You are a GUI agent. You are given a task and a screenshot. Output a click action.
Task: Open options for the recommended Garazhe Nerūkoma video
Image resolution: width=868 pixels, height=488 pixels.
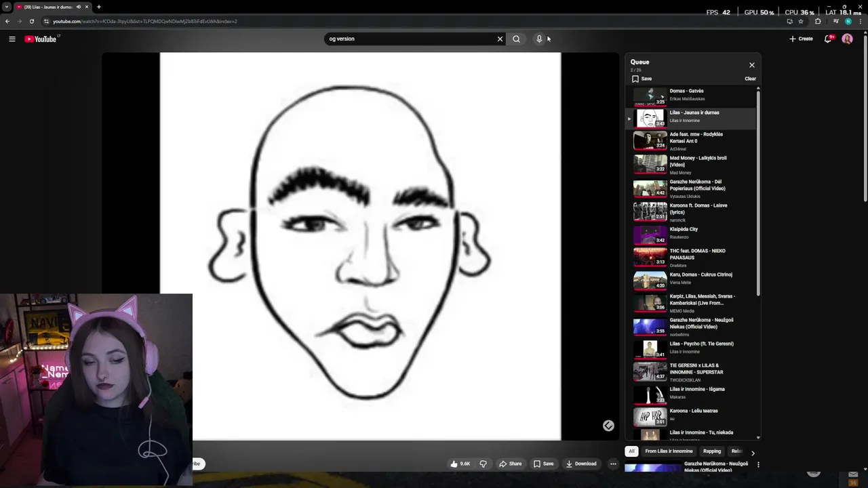pyautogui.click(x=758, y=465)
